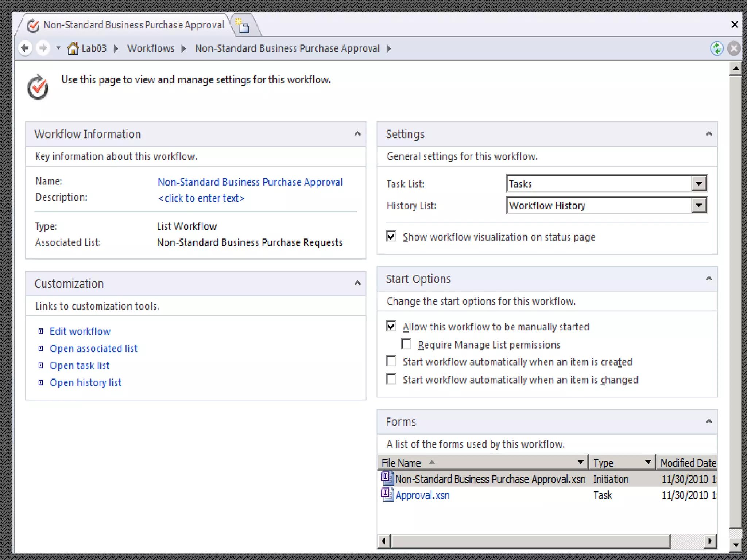Click Workflows in the breadcrumb

pyautogui.click(x=151, y=48)
